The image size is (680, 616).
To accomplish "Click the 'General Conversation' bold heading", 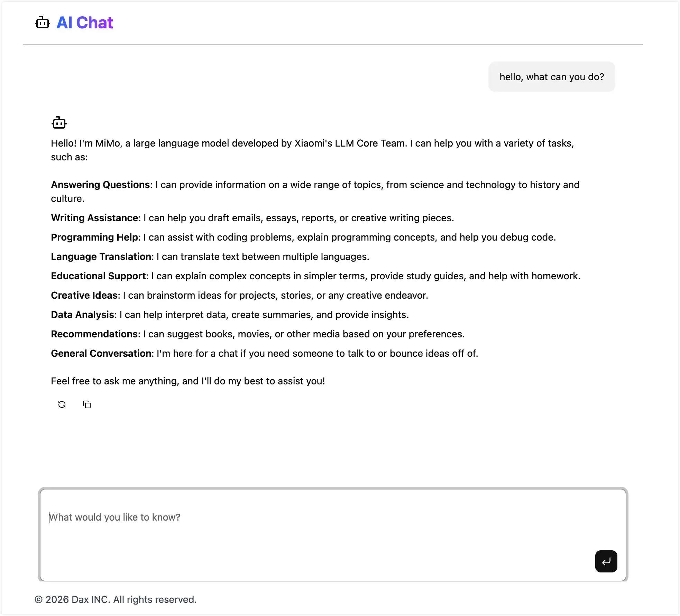I will pos(101,353).
